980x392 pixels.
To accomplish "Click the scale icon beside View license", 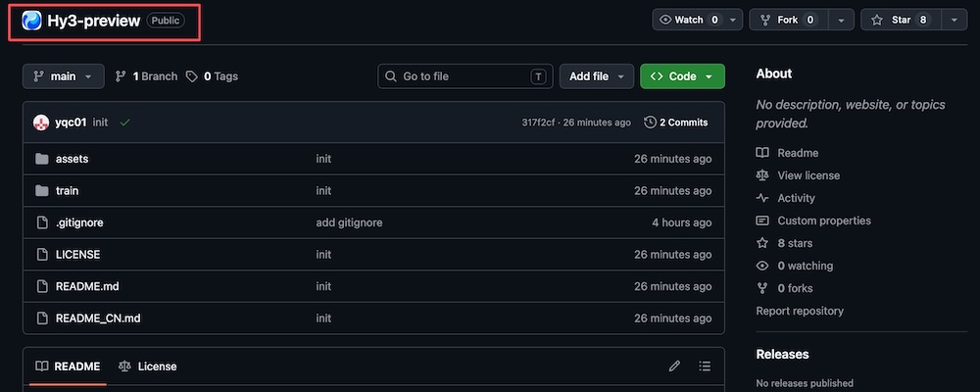I will (x=762, y=175).
